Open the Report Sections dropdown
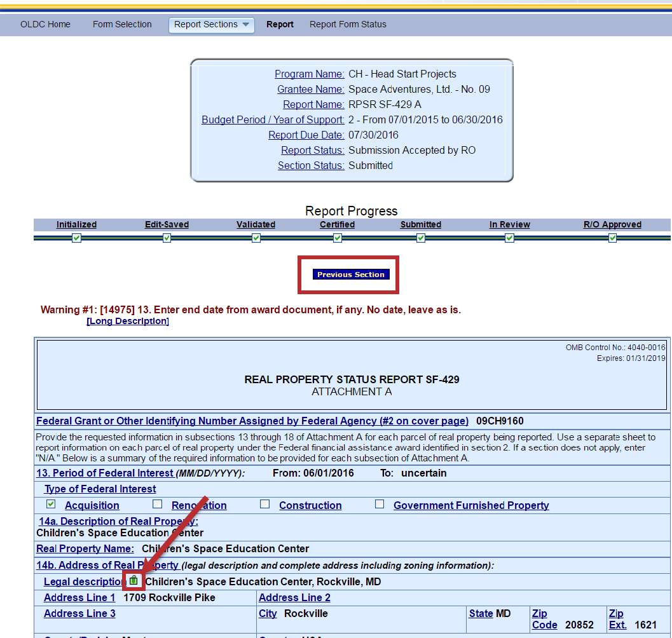The image size is (672, 638). tap(211, 25)
